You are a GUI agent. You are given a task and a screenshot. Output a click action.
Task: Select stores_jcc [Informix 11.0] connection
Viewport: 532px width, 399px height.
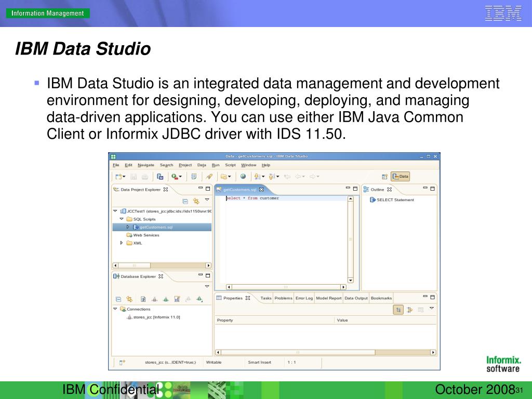(153, 317)
